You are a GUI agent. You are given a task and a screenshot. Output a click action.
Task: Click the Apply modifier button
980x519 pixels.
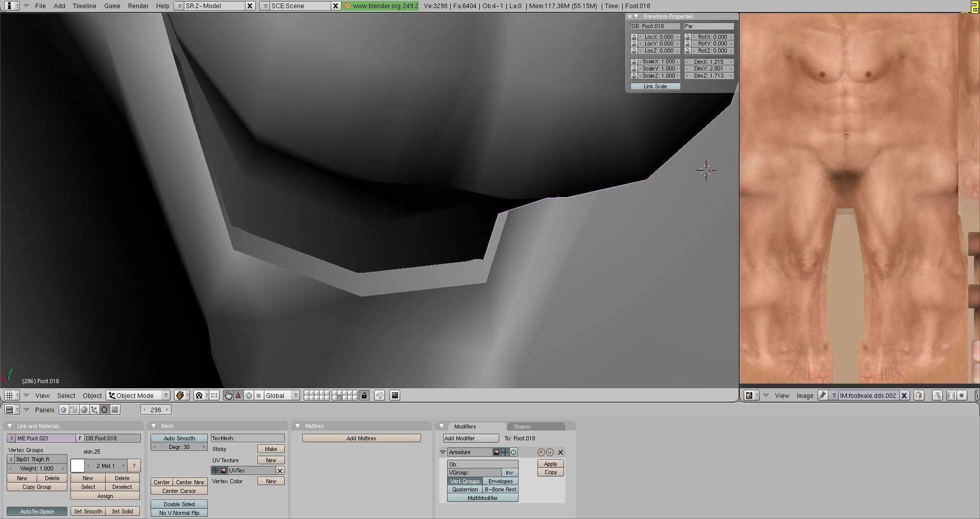551,464
